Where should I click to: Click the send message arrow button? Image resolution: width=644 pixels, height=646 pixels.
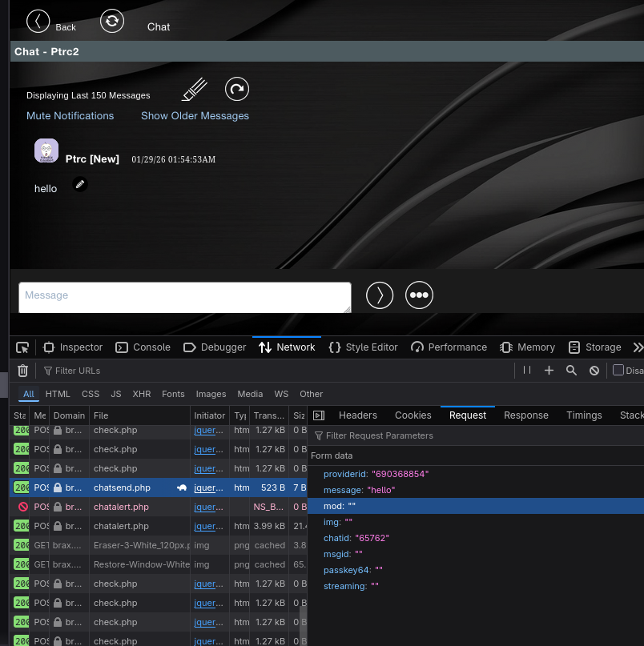(x=380, y=295)
